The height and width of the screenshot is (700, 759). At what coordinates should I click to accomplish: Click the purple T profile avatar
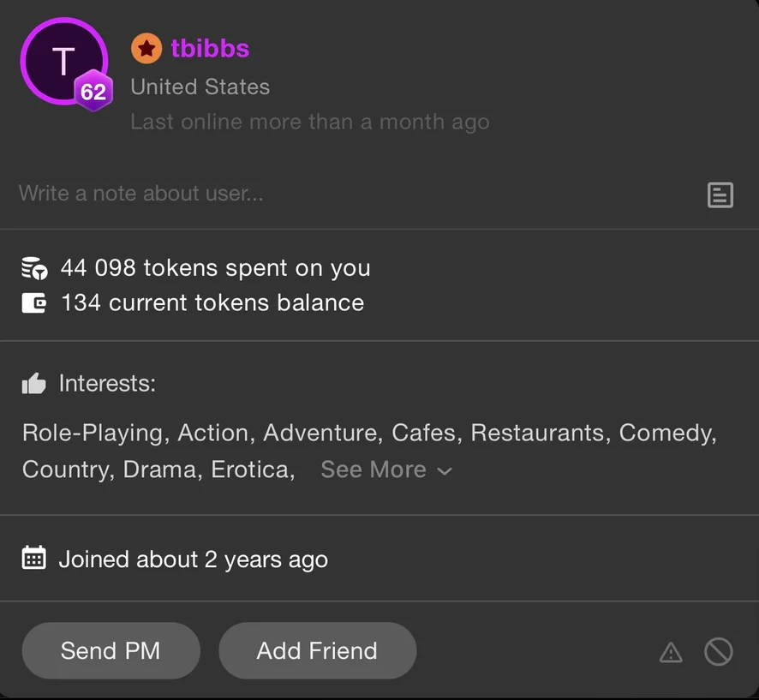pyautogui.click(x=63, y=62)
